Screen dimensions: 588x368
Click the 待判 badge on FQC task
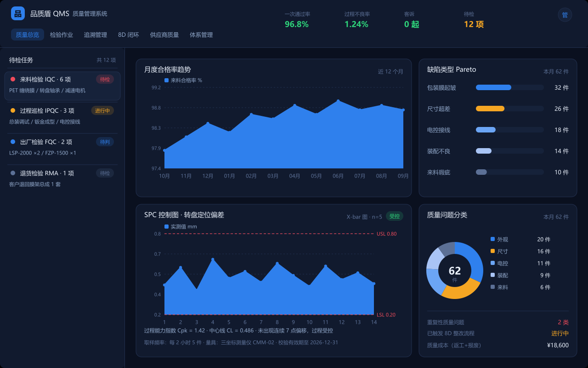[x=105, y=142]
